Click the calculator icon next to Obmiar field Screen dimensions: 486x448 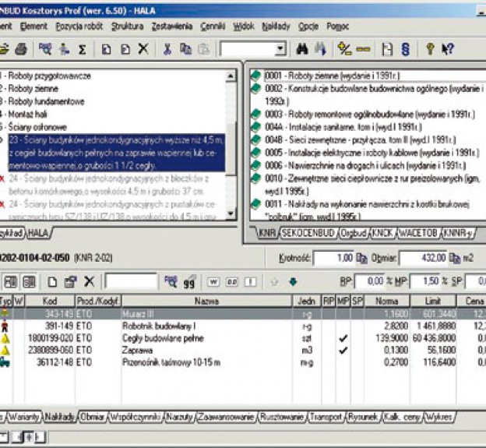click(455, 258)
